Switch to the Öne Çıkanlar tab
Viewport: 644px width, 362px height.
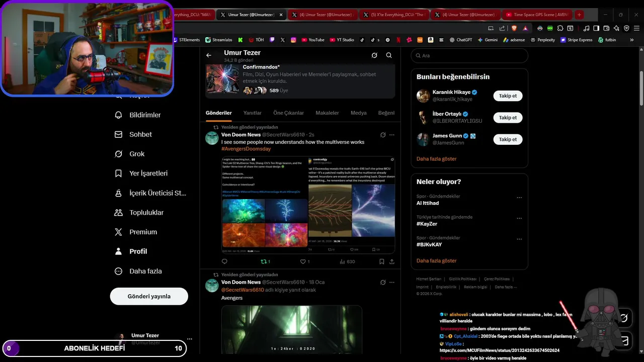289,113
